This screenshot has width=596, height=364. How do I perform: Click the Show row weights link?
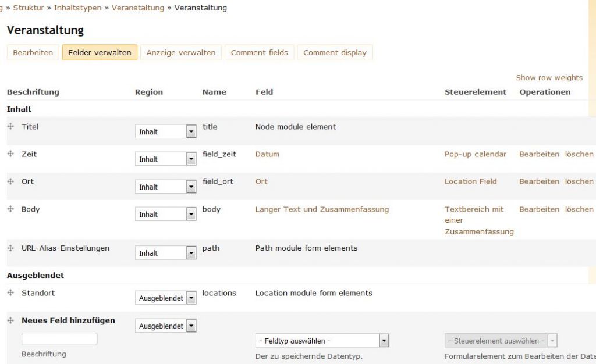[x=549, y=78]
